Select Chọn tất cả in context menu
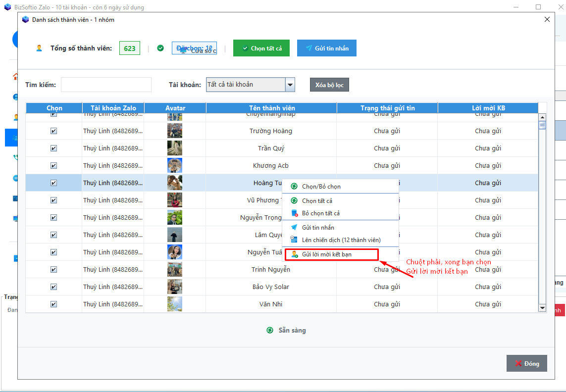The image size is (566, 392). click(x=317, y=201)
